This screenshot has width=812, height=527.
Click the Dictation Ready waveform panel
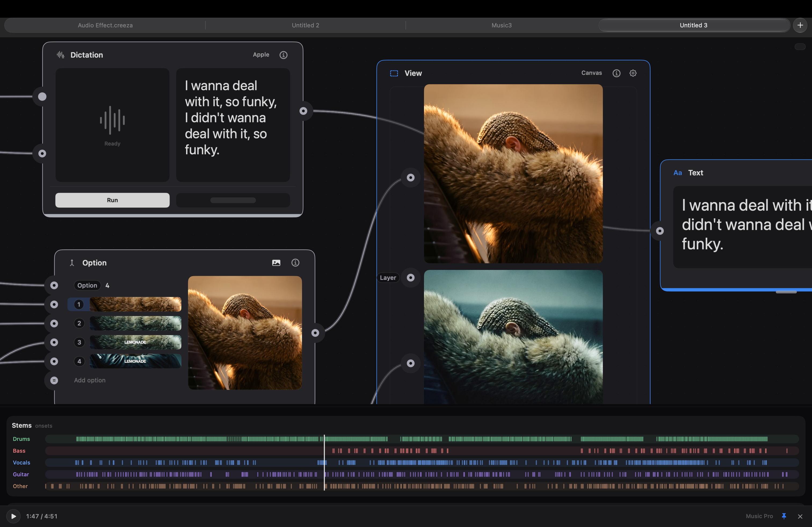click(x=112, y=125)
